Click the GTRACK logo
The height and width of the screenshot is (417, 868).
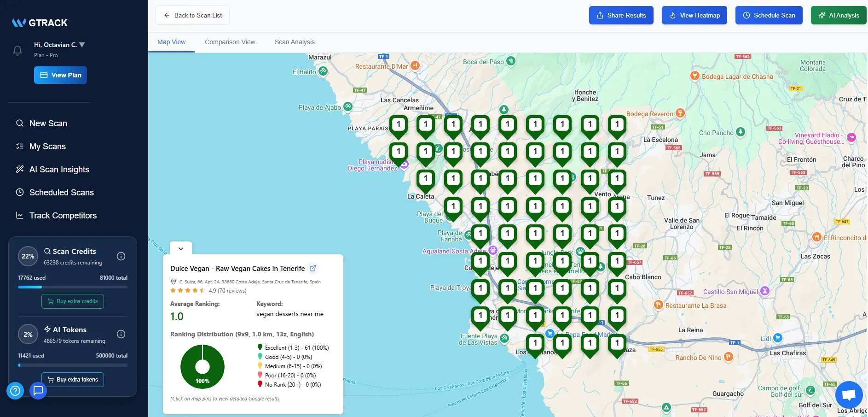coord(40,23)
